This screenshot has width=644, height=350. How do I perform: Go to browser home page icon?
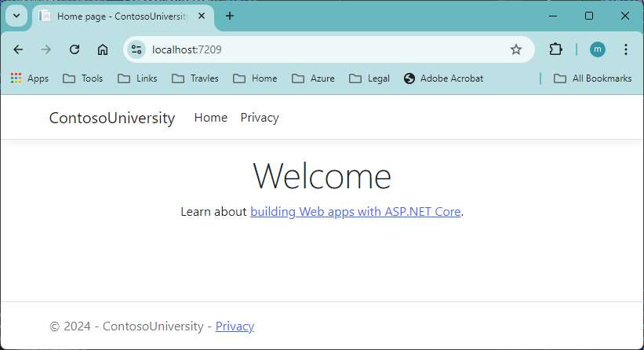pyautogui.click(x=103, y=49)
